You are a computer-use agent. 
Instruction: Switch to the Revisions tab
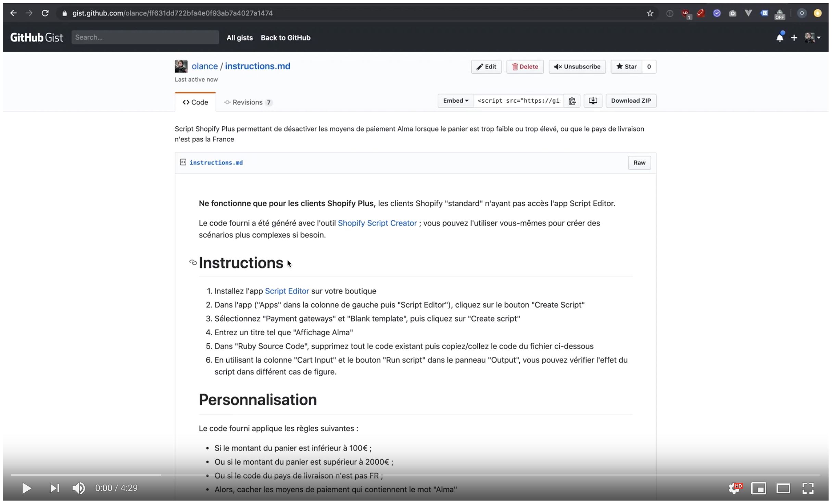tap(248, 102)
